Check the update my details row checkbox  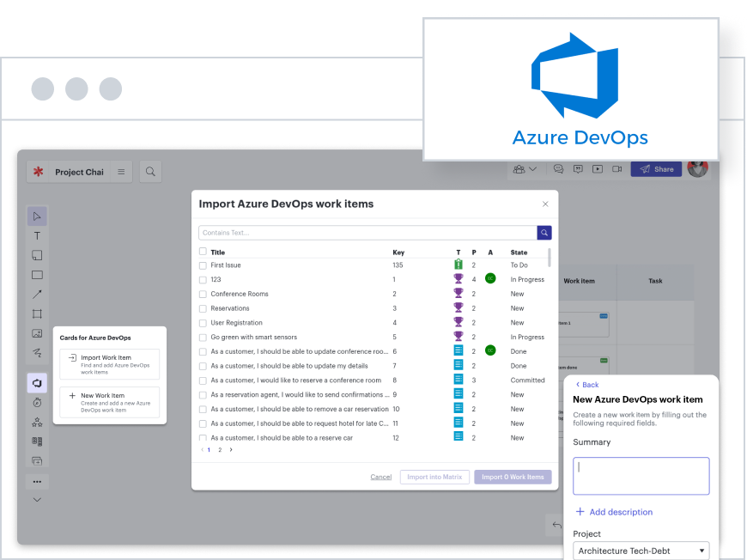pos(203,366)
